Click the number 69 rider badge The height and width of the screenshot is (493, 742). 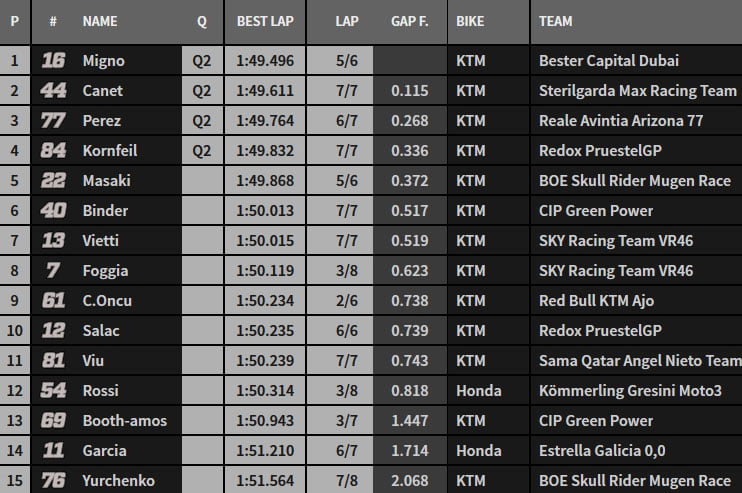coord(53,421)
